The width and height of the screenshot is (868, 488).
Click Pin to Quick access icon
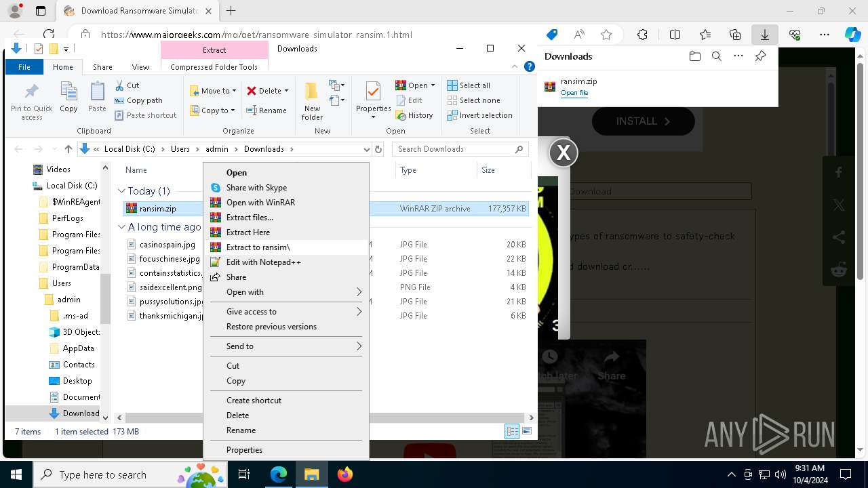click(x=31, y=102)
